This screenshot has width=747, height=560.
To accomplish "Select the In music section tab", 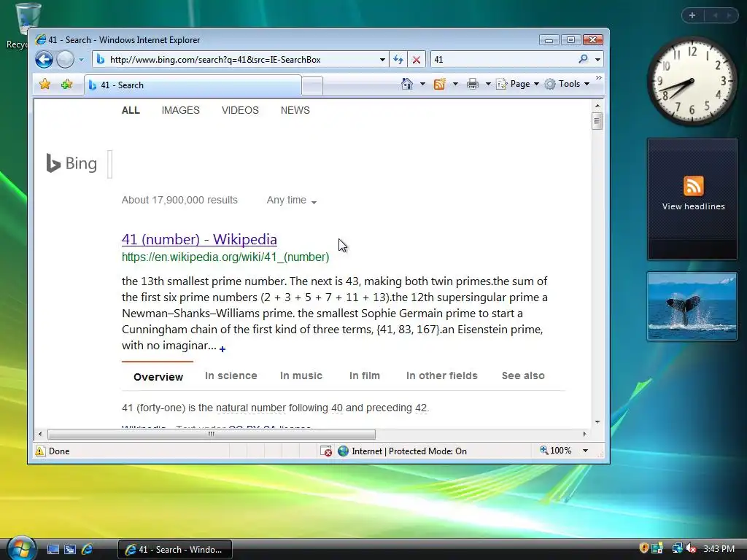I will tap(301, 376).
